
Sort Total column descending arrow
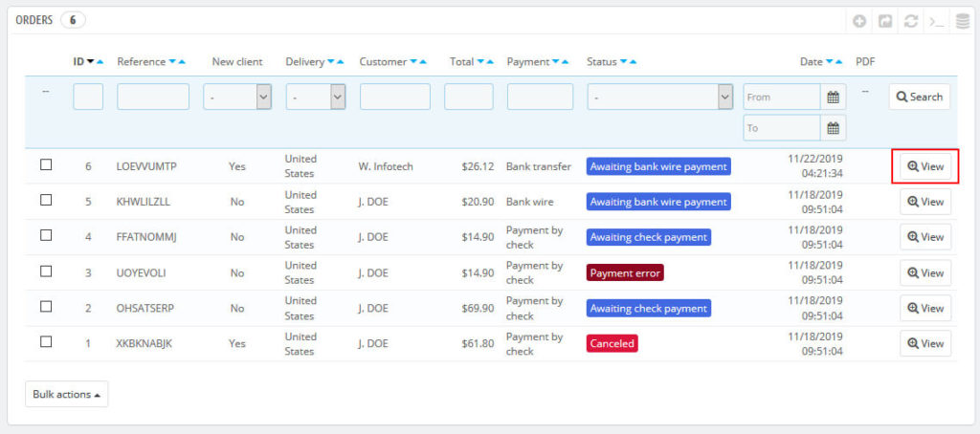(480, 62)
